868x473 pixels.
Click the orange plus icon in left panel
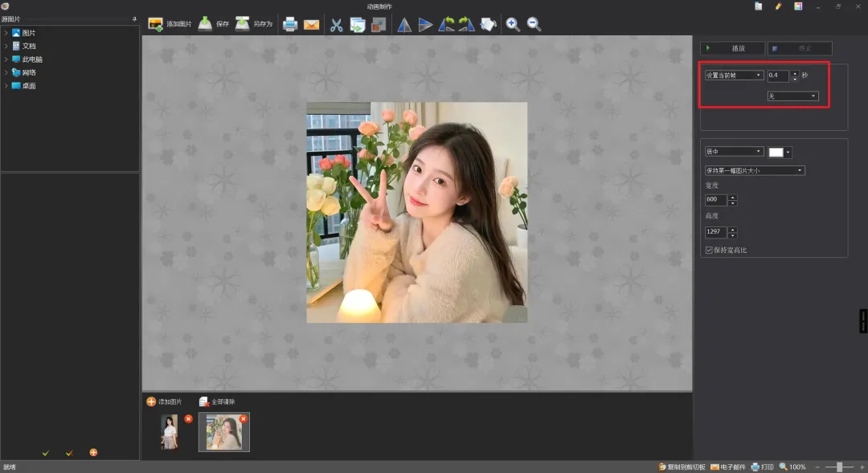(x=93, y=453)
